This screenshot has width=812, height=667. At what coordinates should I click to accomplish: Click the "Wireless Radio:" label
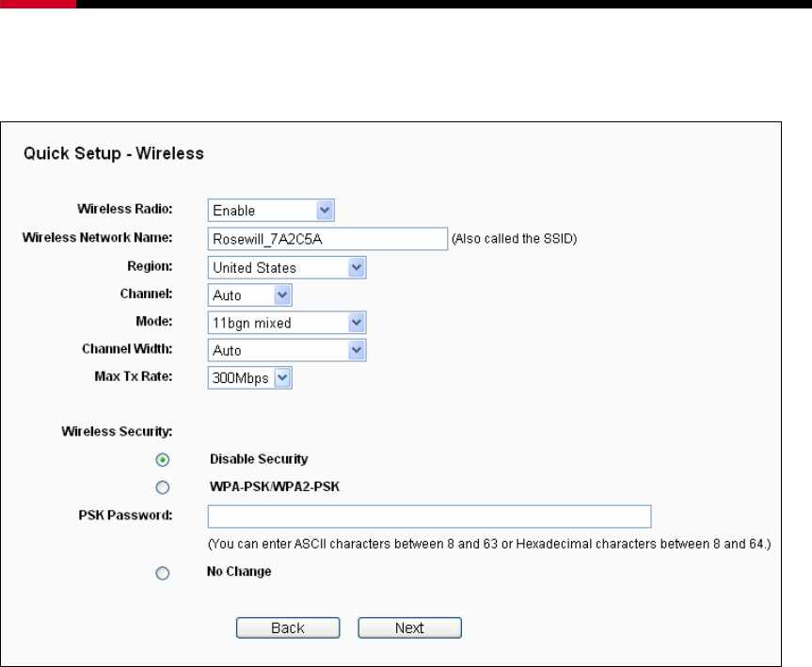pos(125,209)
